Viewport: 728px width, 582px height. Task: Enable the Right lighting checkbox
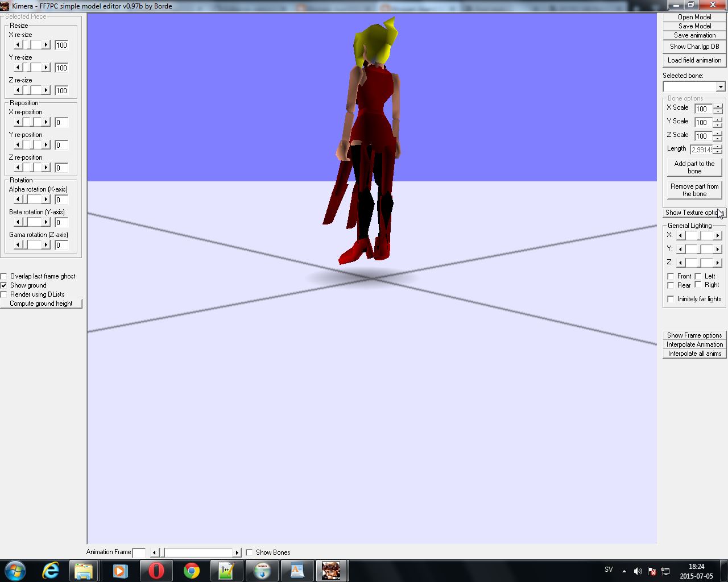698,285
